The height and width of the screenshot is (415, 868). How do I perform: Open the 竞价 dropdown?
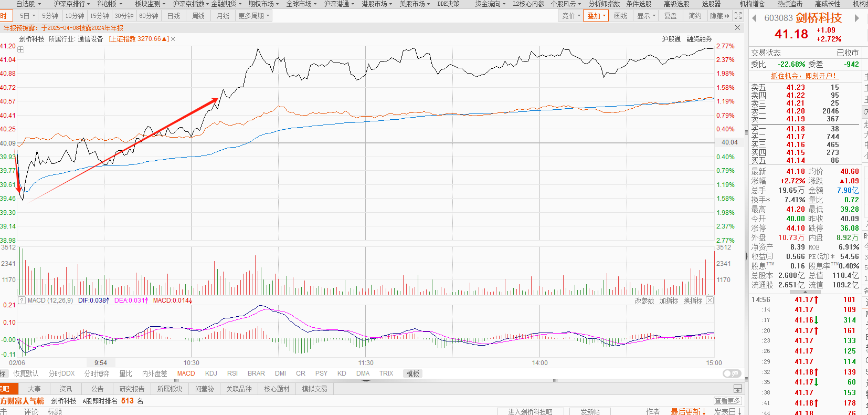571,16
